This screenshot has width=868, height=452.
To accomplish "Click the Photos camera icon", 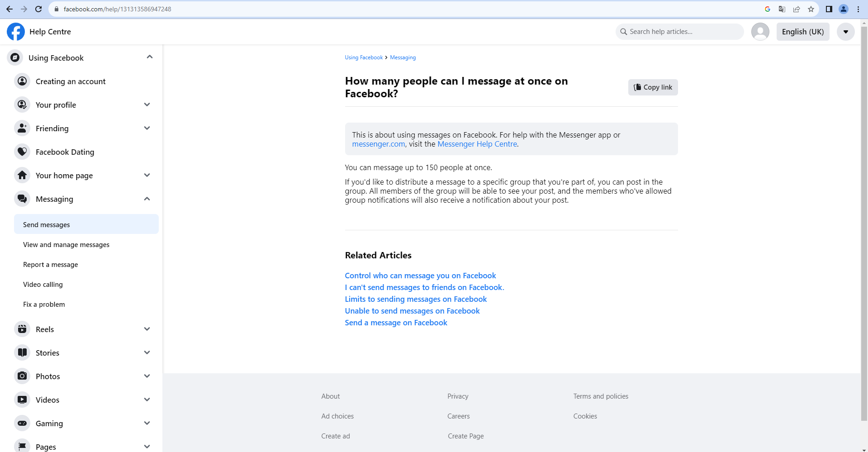I will (x=22, y=376).
